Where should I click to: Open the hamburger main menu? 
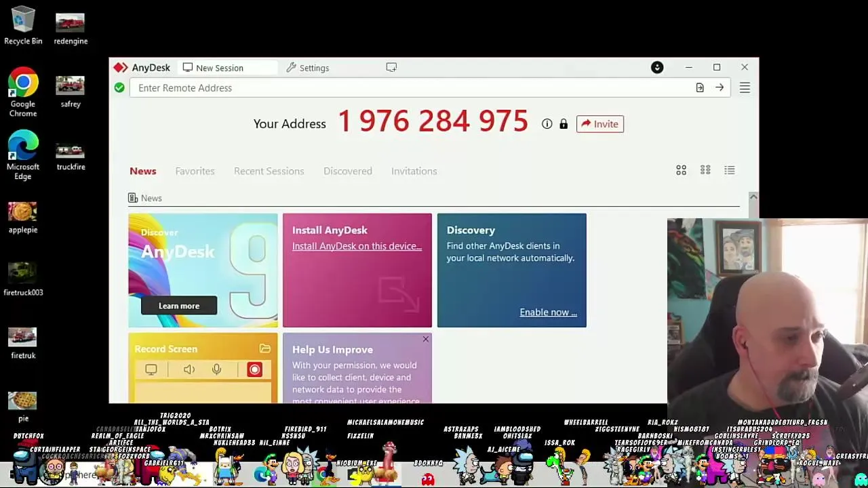745,87
